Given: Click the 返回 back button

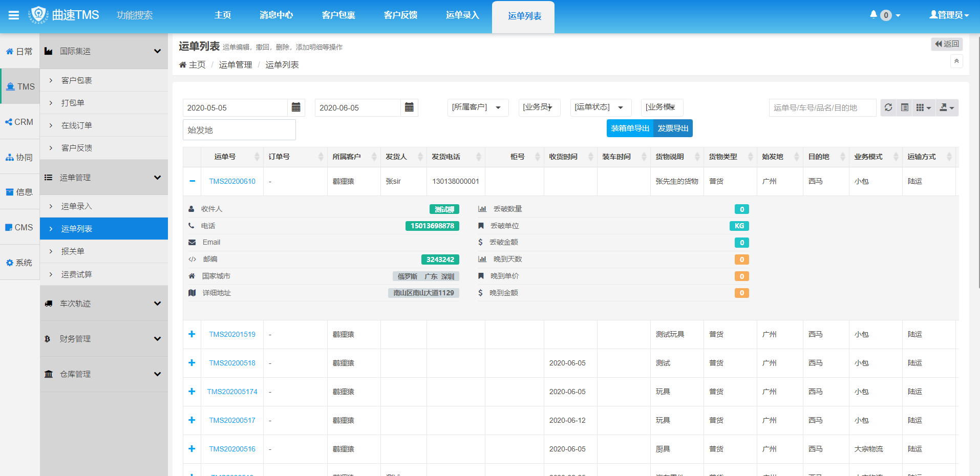Looking at the screenshot, I should pos(947,44).
